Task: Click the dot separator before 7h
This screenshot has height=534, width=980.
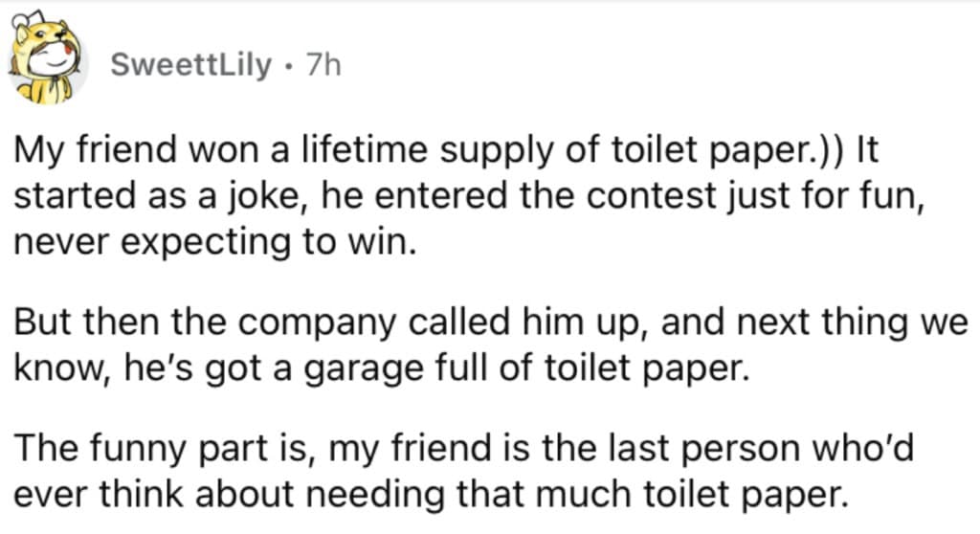Action: pos(288,66)
